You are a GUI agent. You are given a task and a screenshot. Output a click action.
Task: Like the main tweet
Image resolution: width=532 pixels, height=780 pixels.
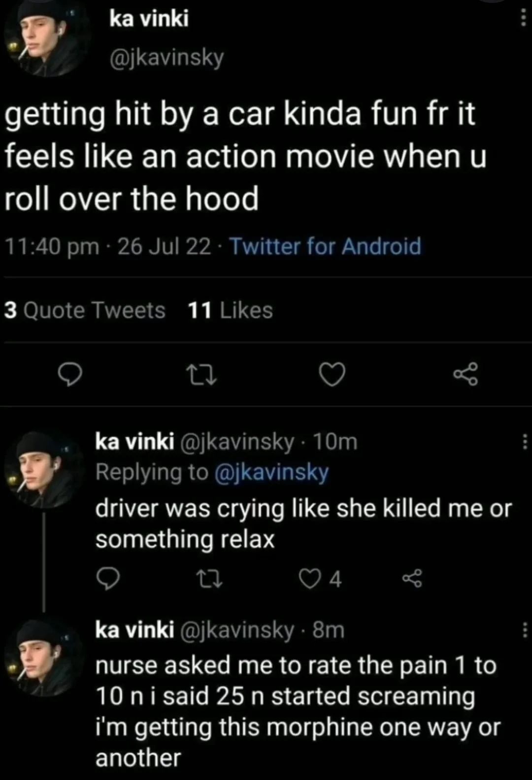pyautogui.click(x=332, y=376)
